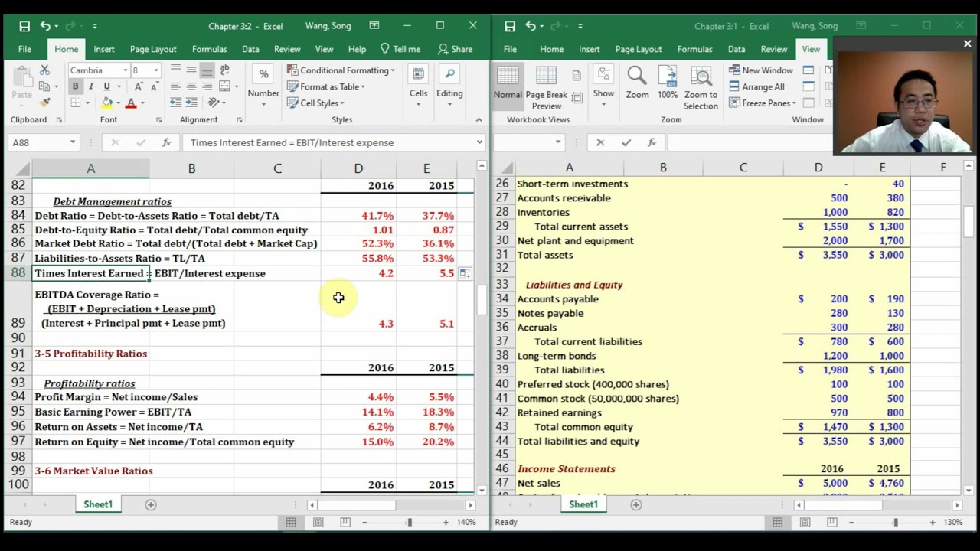Toggle Underline formatting
Screen dimensions: 980x551
point(106,86)
